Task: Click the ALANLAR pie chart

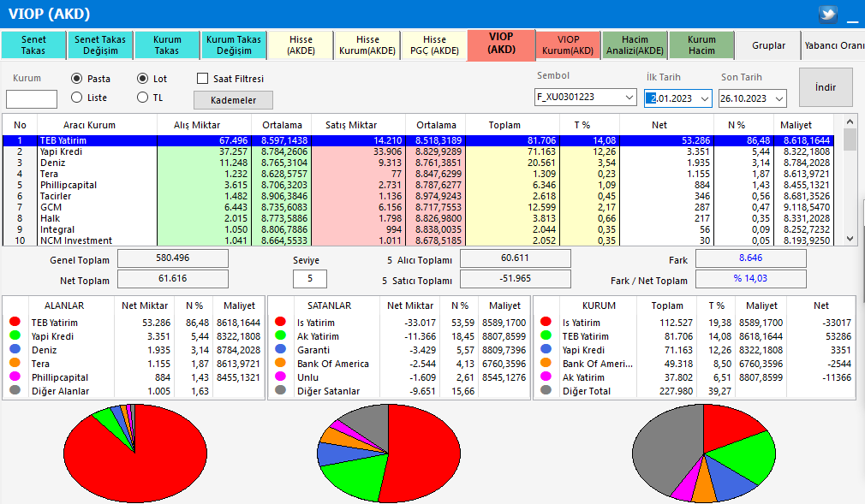Action: pyautogui.click(x=135, y=454)
